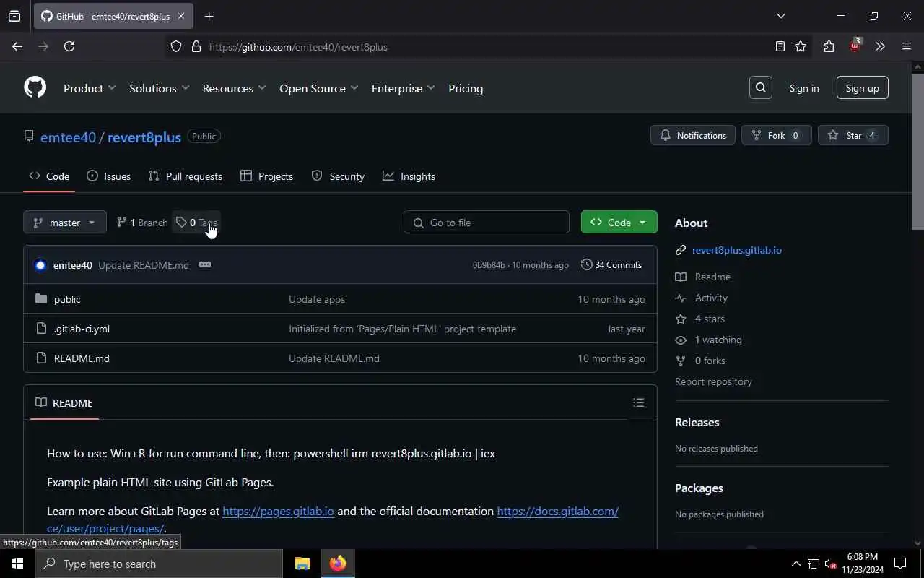View the 34 Commits history
924x578 pixels.
(x=611, y=265)
